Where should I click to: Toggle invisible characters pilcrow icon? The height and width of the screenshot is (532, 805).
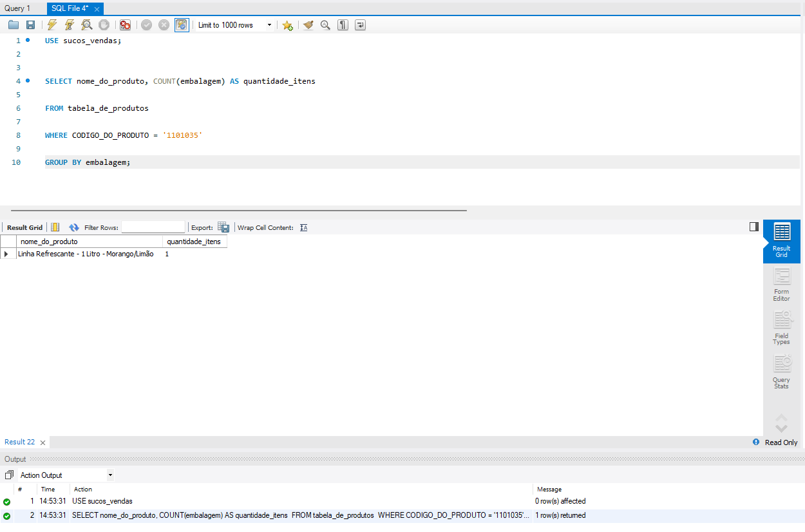pyautogui.click(x=343, y=25)
